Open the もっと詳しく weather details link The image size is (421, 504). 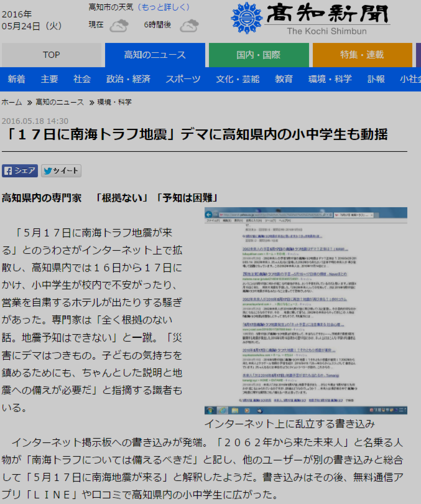point(163,7)
